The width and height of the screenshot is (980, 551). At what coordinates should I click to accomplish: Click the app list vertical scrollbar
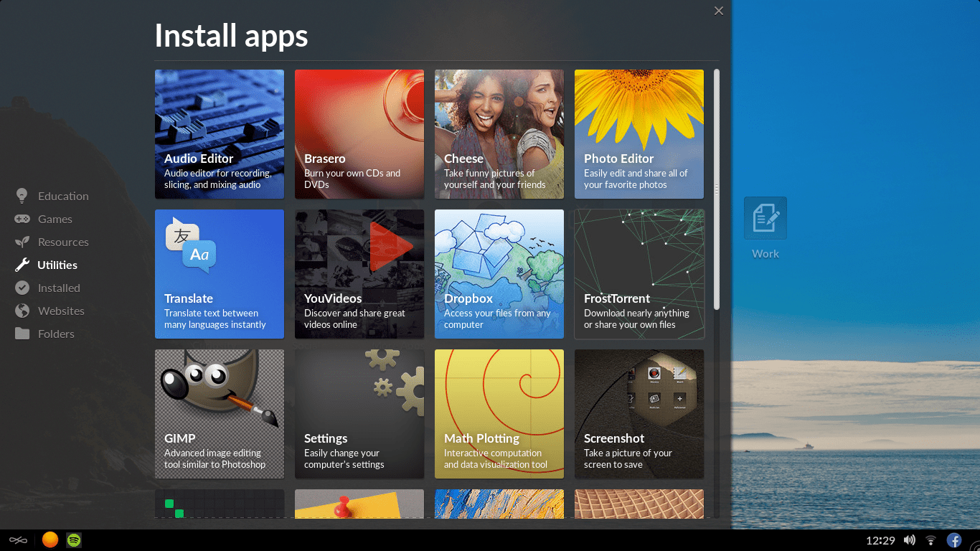[716, 189]
